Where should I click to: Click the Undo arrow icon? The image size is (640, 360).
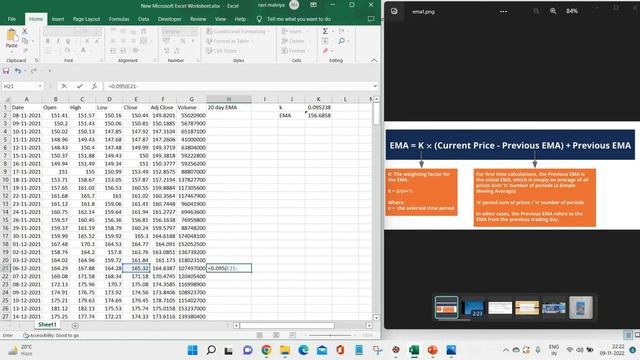tap(18, 71)
